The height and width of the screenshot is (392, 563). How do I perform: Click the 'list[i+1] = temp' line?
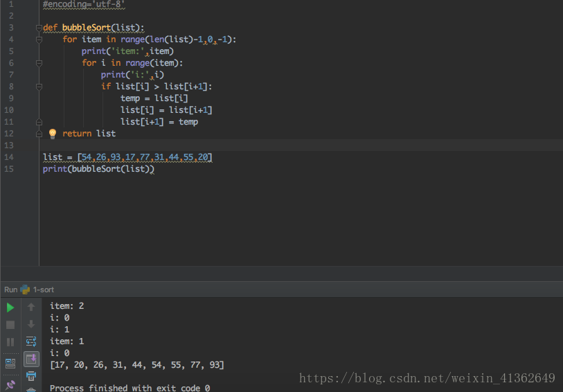pos(159,122)
